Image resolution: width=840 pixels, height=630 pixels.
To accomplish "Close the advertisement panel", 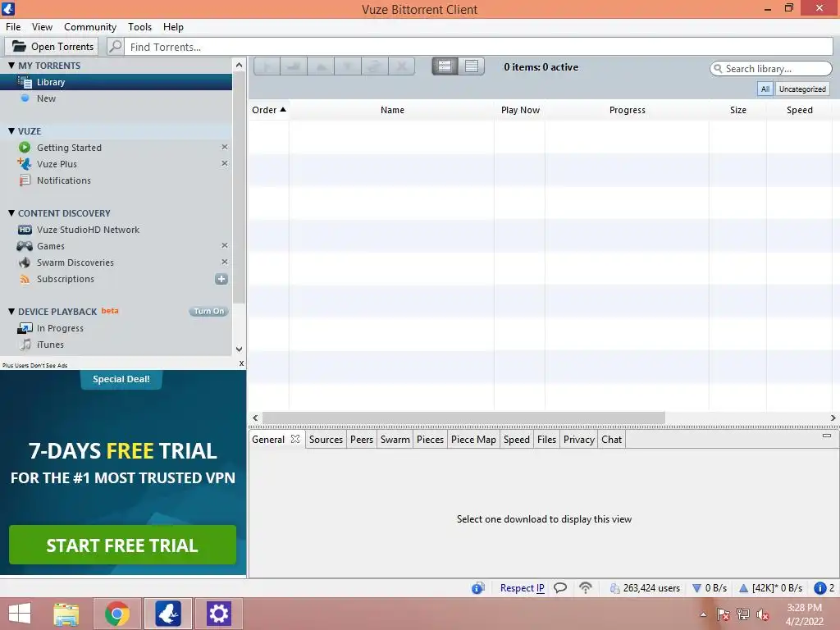I will point(242,363).
